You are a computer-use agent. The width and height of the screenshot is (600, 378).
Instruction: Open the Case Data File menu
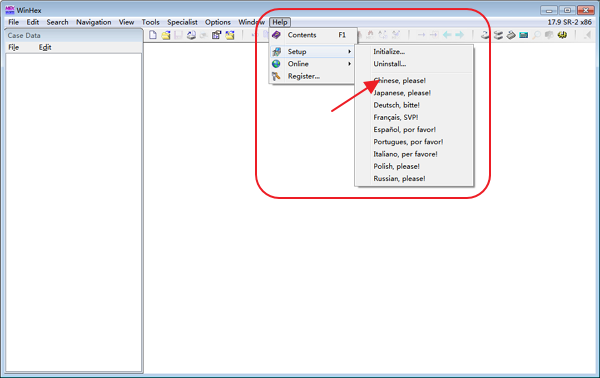pyautogui.click(x=13, y=47)
